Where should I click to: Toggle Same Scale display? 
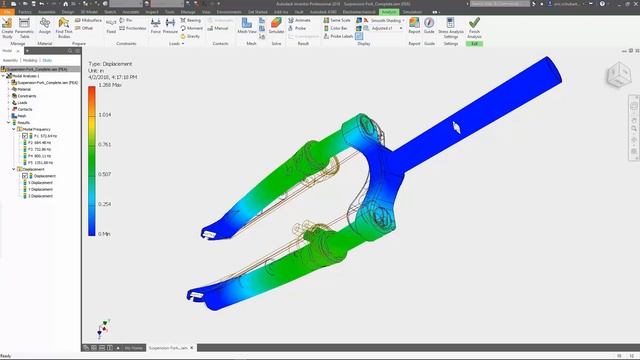pyautogui.click(x=337, y=20)
